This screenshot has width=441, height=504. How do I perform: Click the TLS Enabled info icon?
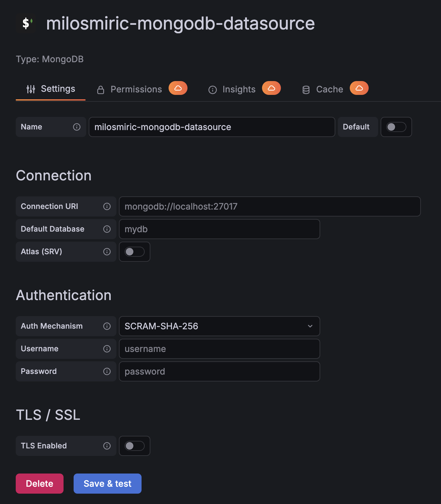(107, 446)
